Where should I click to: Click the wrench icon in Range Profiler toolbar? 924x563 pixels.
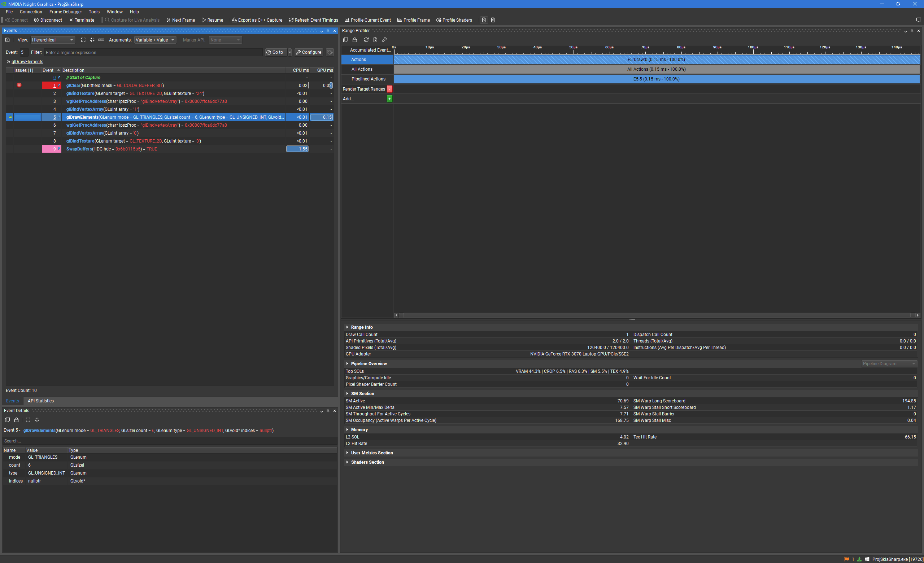(384, 40)
